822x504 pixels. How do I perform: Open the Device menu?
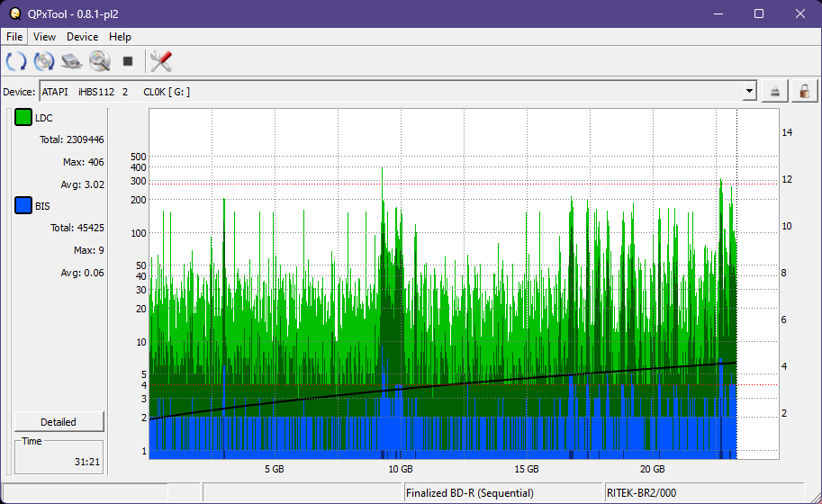[x=82, y=37]
